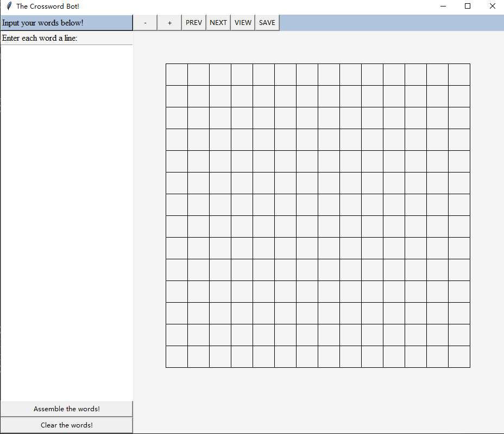The width and height of the screenshot is (504, 434).
Task: Minimize the Crossword Bot window
Action: coord(443,6)
